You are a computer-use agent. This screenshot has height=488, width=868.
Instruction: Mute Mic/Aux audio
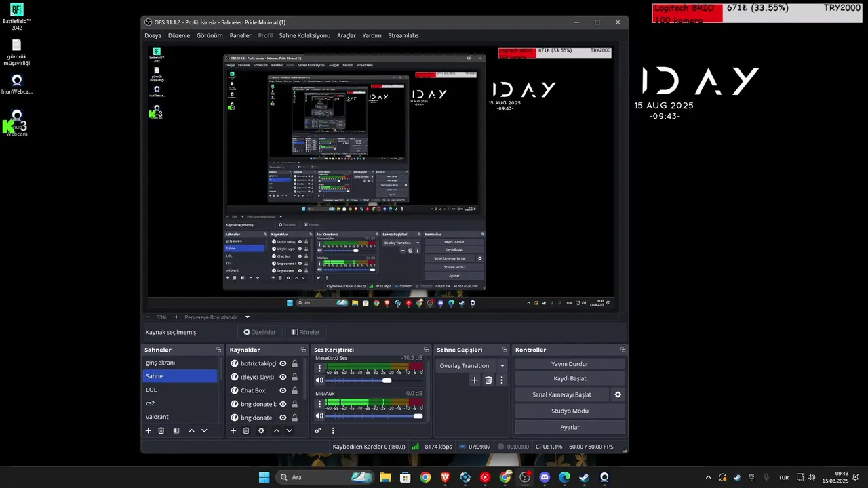pyautogui.click(x=319, y=415)
